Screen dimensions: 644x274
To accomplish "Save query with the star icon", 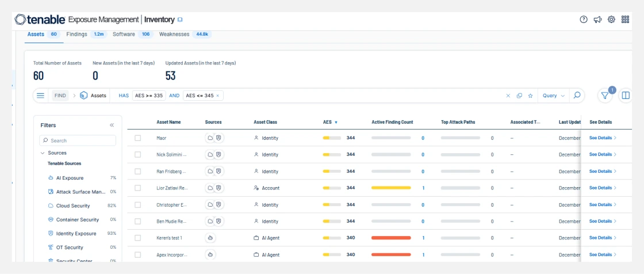I will click(530, 96).
